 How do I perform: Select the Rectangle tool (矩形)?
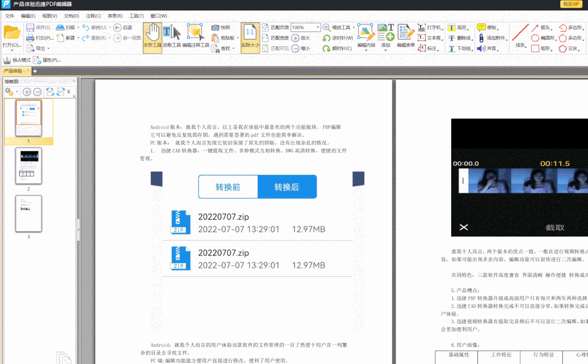click(542, 48)
